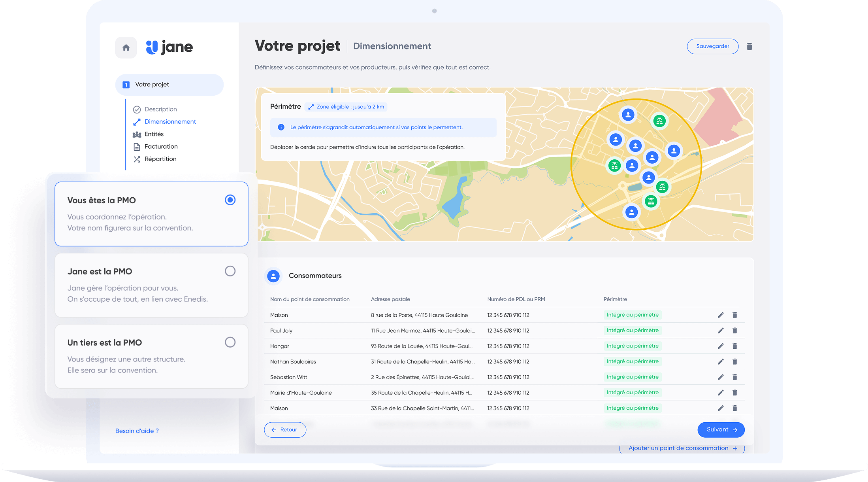Select the 'Vous êtes la PMO' radio option

point(230,200)
